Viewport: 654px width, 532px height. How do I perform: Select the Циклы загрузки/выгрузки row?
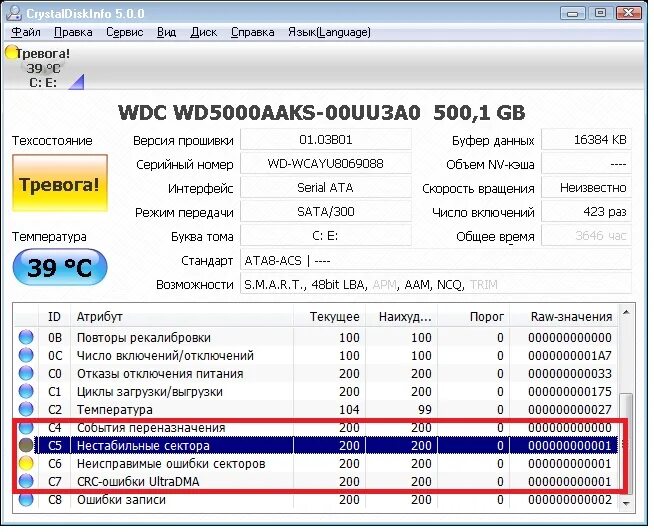point(316,391)
